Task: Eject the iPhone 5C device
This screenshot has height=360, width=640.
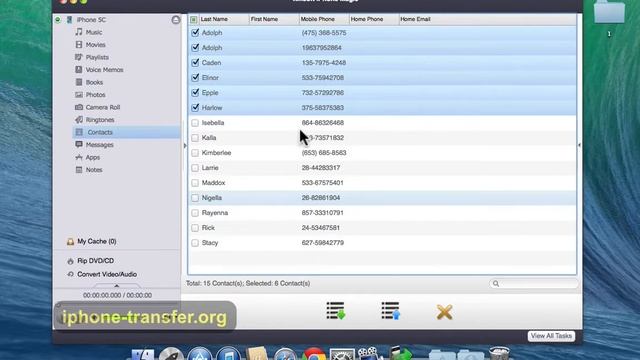Action: [x=176, y=20]
